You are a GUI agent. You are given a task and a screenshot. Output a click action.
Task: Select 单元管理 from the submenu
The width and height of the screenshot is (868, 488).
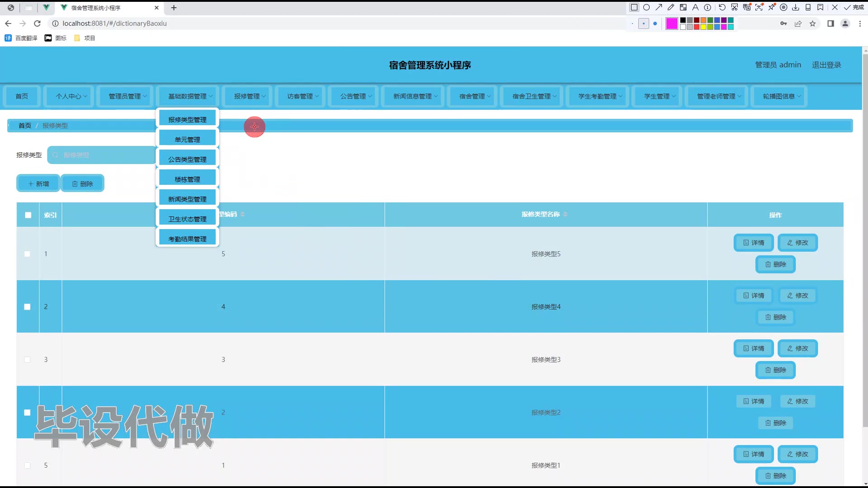point(187,139)
